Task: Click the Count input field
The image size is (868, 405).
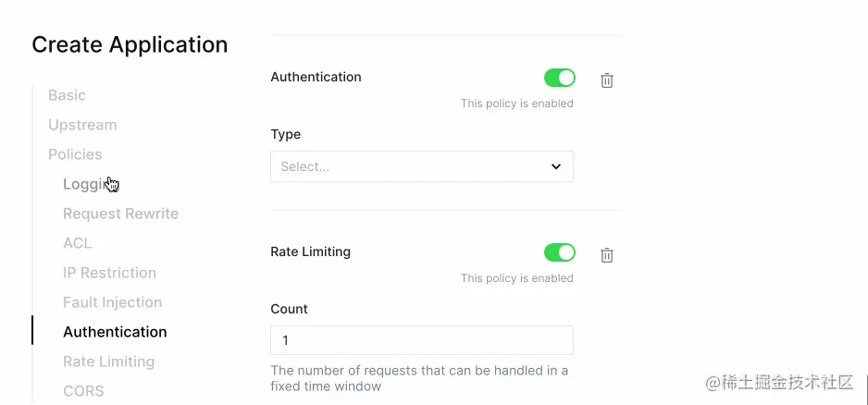Action: pyautogui.click(x=421, y=340)
